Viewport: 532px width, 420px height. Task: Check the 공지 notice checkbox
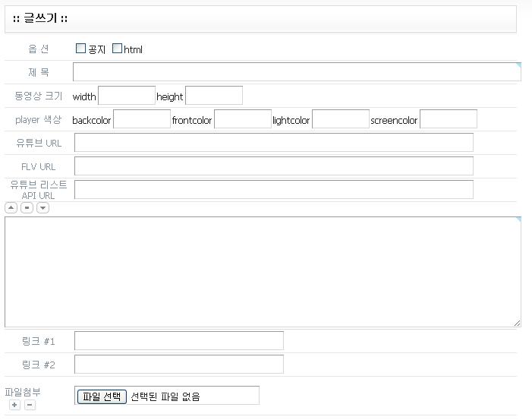(x=80, y=49)
